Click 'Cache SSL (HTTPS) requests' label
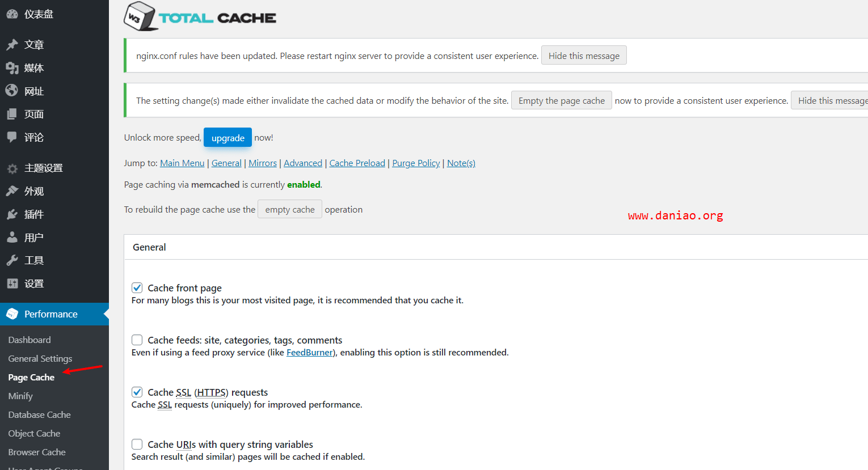 point(208,392)
